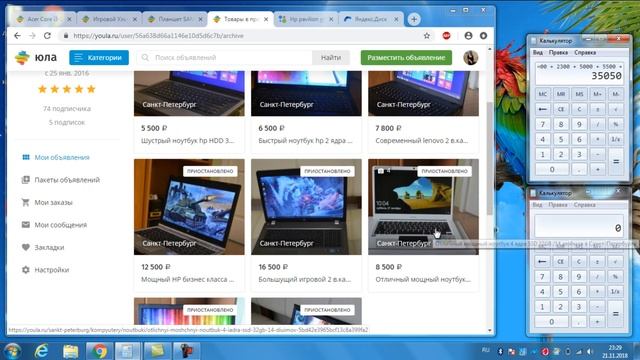Switch to the Hp pavilion browser tab
This screenshot has height=360, width=640.
tap(305, 19)
